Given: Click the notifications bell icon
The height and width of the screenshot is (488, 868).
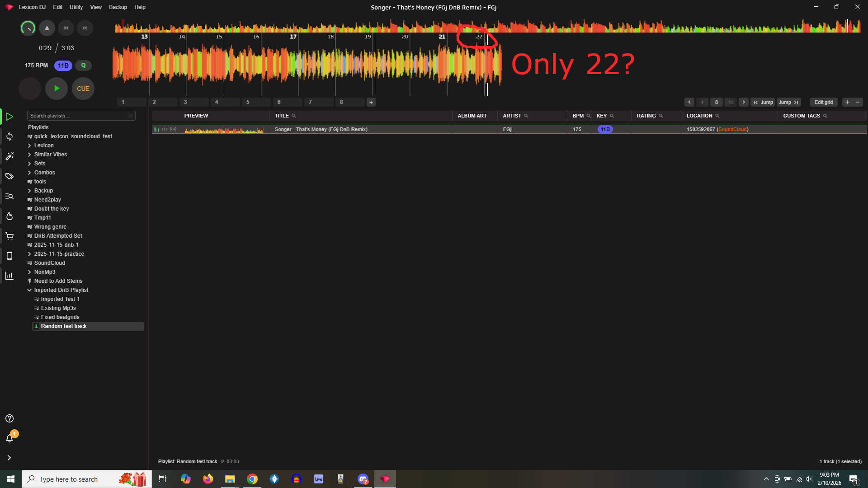Looking at the screenshot, I should (9, 438).
